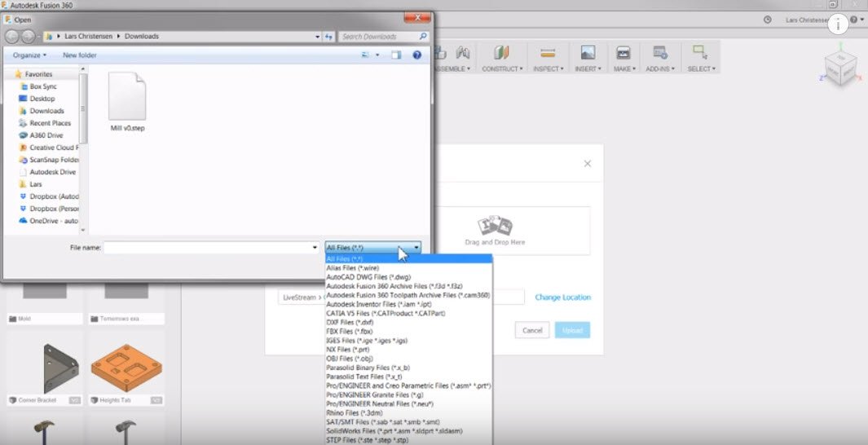The image size is (868, 445).
Task: Select the OneDrive entry in sidebar
Action: point(49,221)
